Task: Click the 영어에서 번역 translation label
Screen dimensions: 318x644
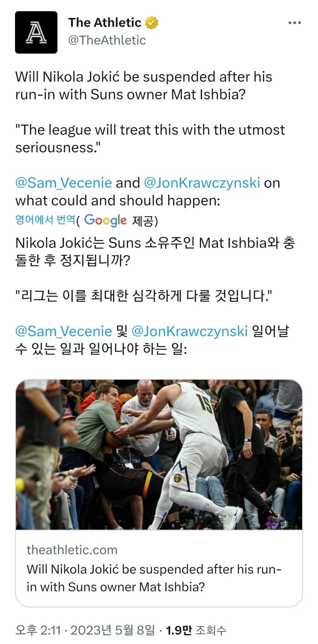Action: [x=45, y=220]
